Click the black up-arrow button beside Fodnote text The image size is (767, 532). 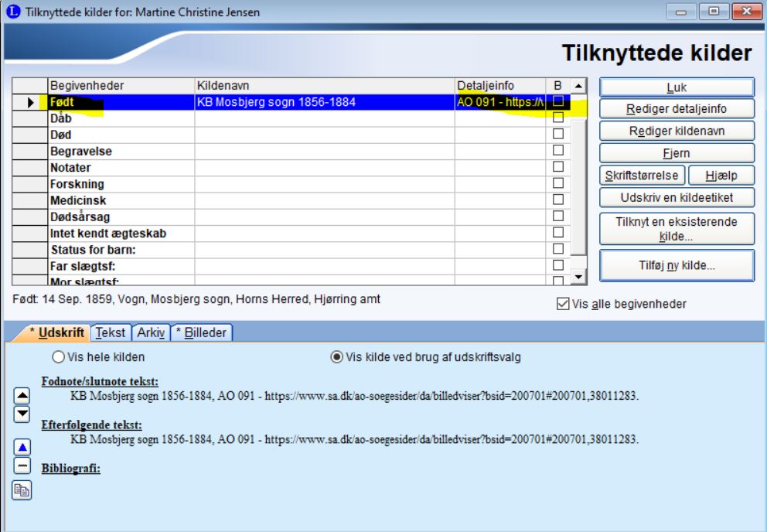22,395
